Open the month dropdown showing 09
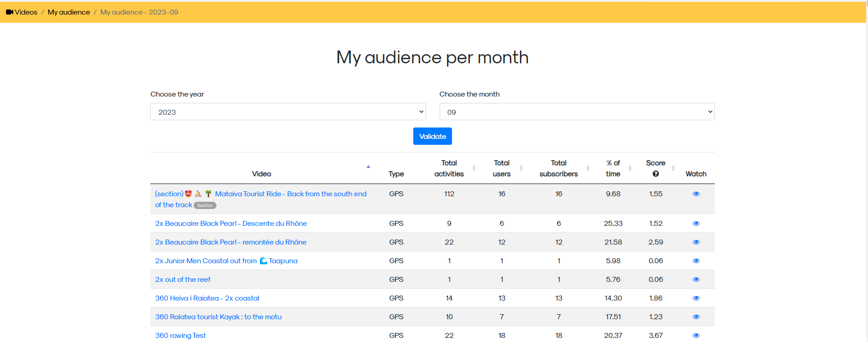 (x=577, y=112)
